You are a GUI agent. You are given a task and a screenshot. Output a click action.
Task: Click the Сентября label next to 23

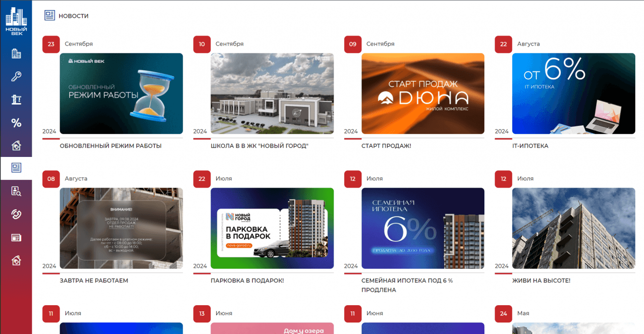79,44
